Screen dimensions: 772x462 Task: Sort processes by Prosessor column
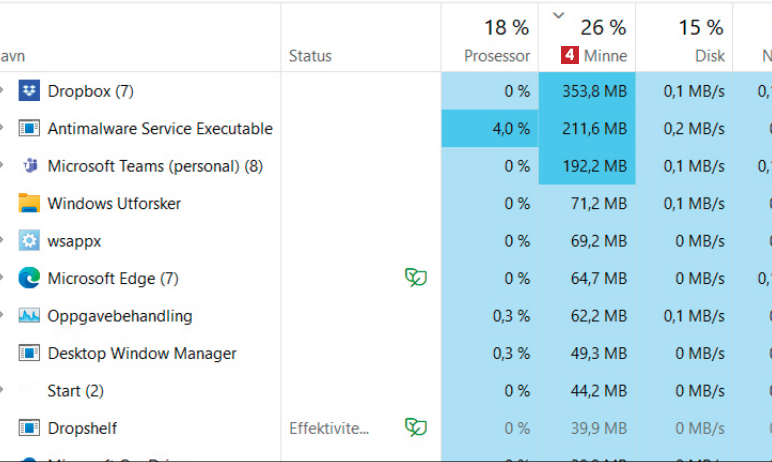(x=497, y=56)
